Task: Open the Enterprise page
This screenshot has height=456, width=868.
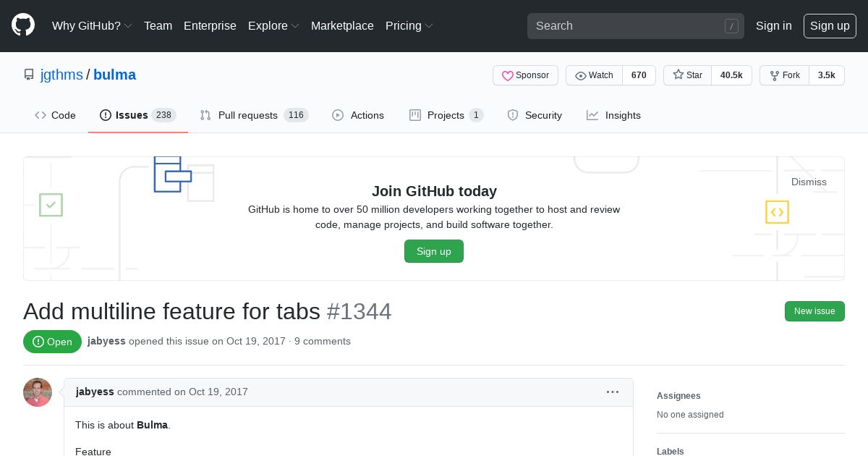Action: coord(210,25)
